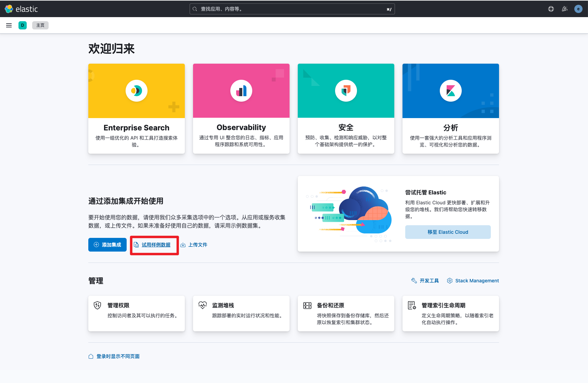Screen dimensions: 588x383
Task: Open the 上传文件 link
Action: pos(198,245)
